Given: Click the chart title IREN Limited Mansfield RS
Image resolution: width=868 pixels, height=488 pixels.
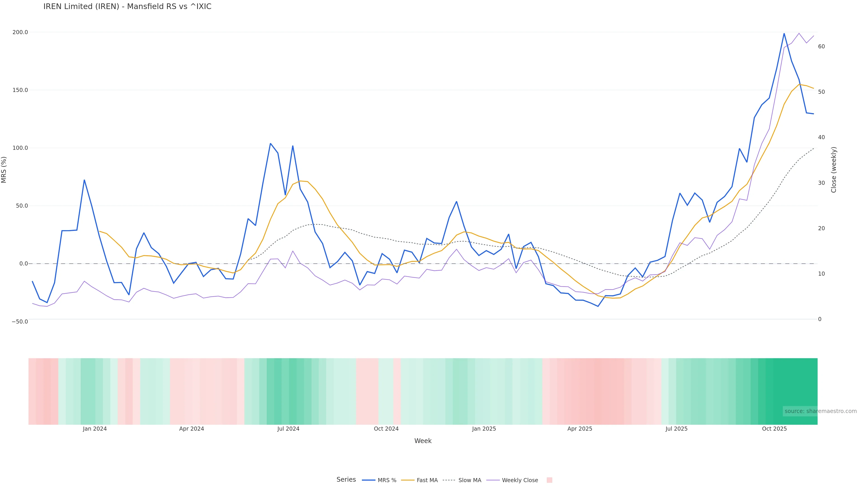Looking at the screenshot, I should pyautogui.click(x=127, y=7).
